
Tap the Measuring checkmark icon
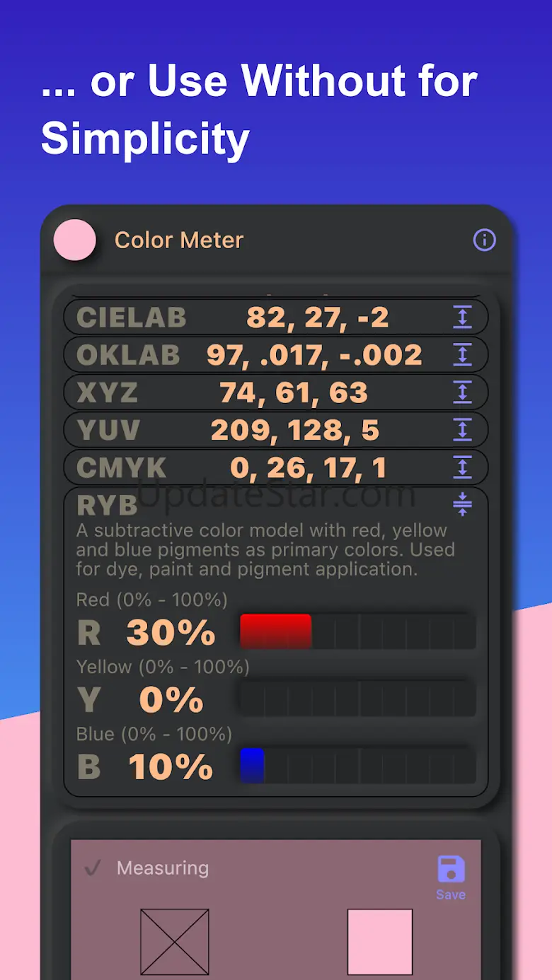tap(92, 868)
